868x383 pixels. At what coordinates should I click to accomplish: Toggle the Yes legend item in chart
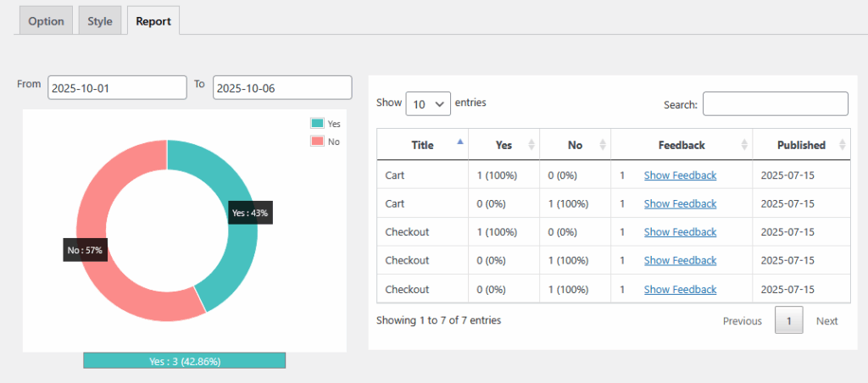click(x=325, y=124)
